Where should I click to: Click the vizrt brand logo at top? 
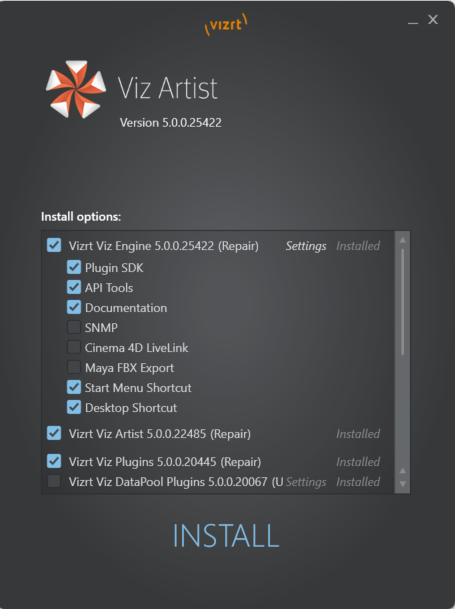click(x=226, y=24)
